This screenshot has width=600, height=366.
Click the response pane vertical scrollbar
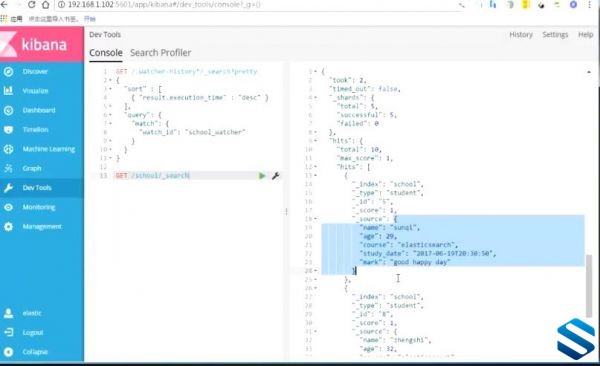click(x=589, y=286)
